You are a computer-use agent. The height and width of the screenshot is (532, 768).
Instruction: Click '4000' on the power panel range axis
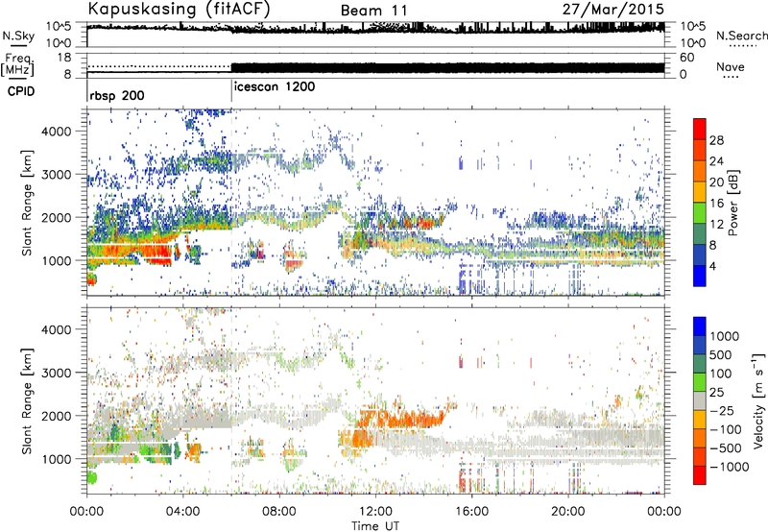tap(57, 132)
